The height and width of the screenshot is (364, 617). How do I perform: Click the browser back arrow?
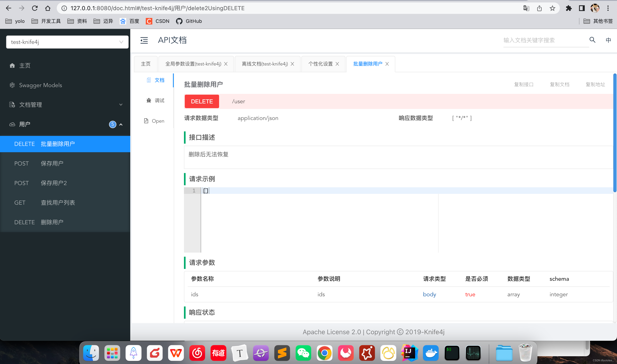click(x=8, y=8)
